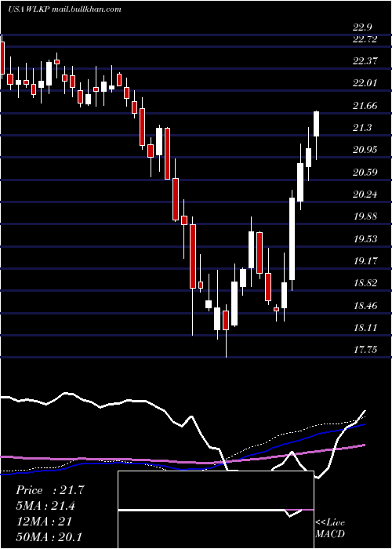Click the 20.95 price axis label
Viewport: 392px width, 549px height.
[365, 150]
